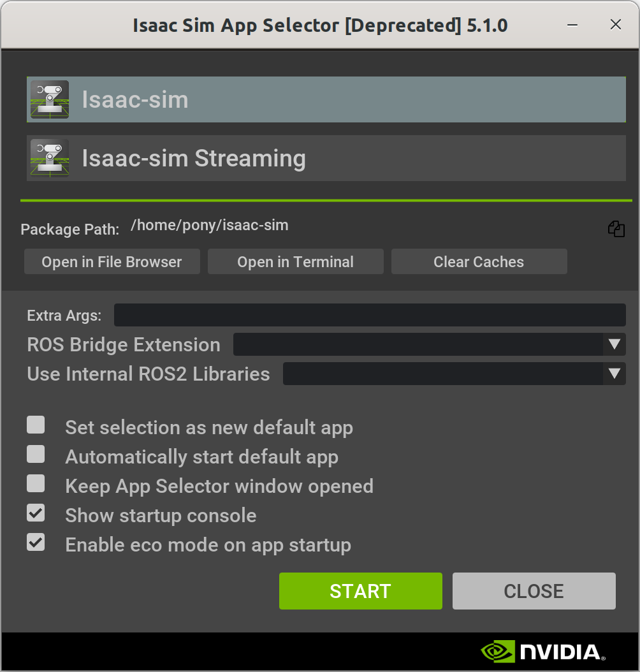
Task: Click the Package Path label
Action: tap(70, 230)
